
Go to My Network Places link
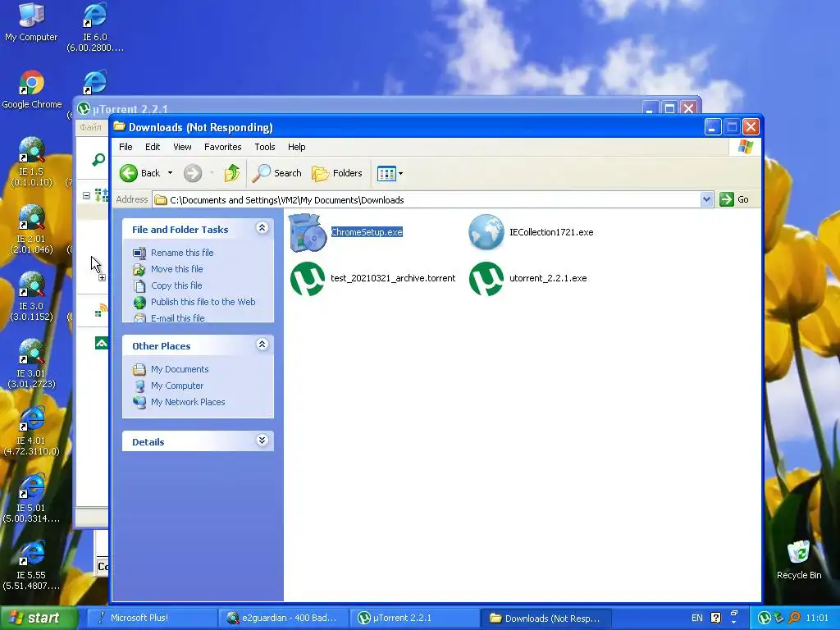tap(188, 402)
